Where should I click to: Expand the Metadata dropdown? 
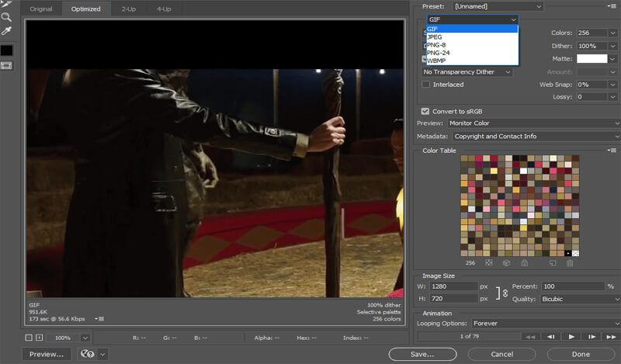click(x=537, y=136)
